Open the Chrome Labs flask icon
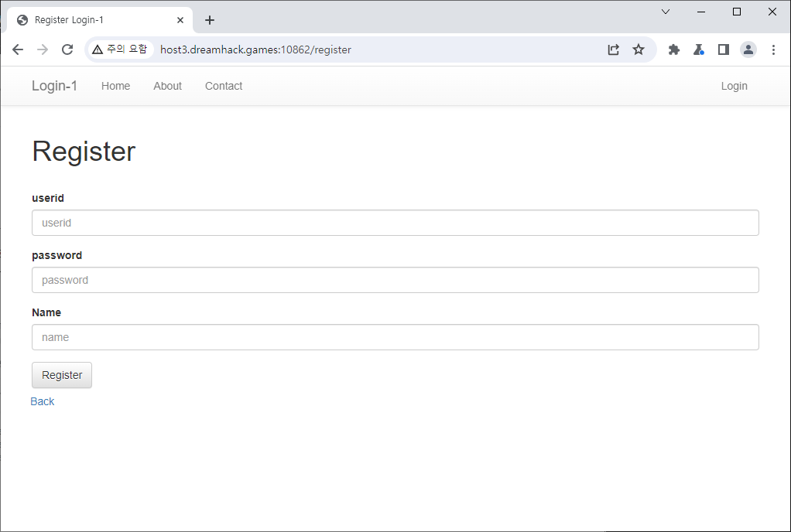The height and width of the screenshot is (532, 791). point(699,49)
